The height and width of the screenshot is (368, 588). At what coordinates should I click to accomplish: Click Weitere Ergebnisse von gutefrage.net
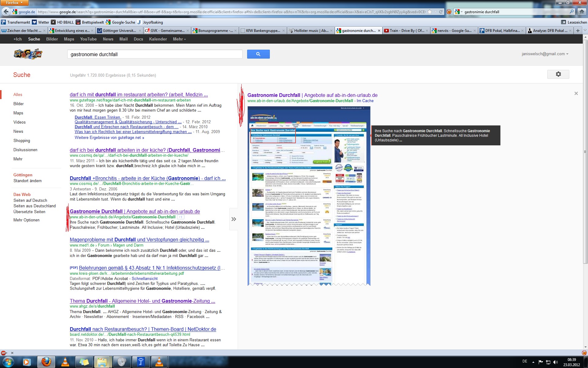pos(109,138)
